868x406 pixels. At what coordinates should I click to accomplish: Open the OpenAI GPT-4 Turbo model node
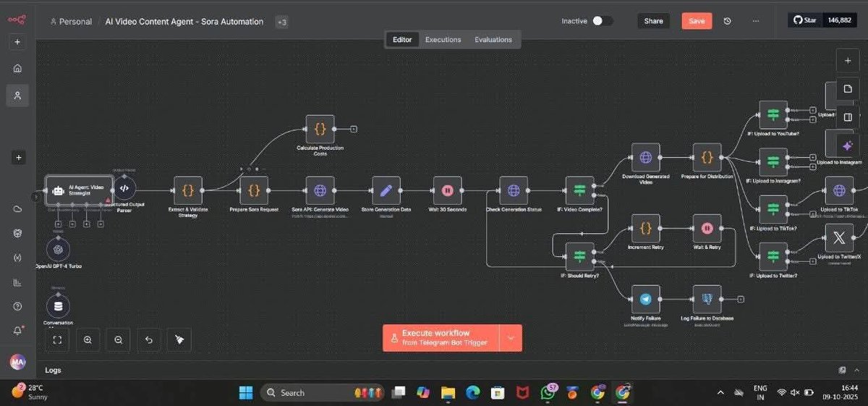pyautogui.click(x=58, y=249)
